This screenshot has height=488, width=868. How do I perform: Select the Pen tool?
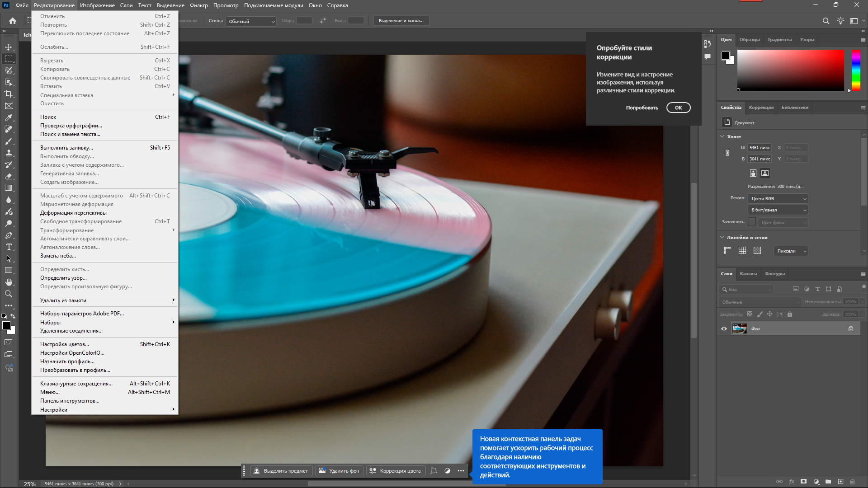click(x=9, y=235)
